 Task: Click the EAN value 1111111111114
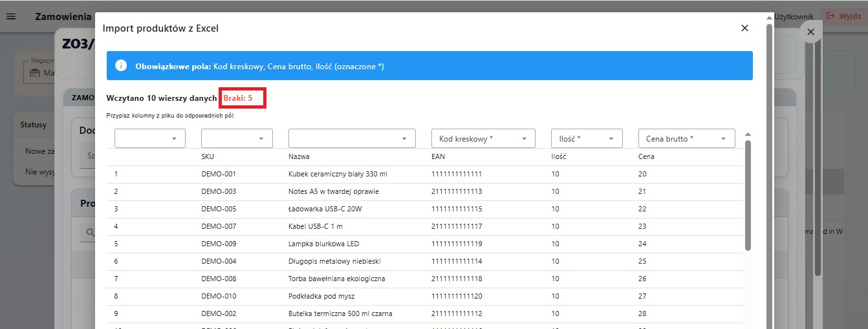point(457,261)
